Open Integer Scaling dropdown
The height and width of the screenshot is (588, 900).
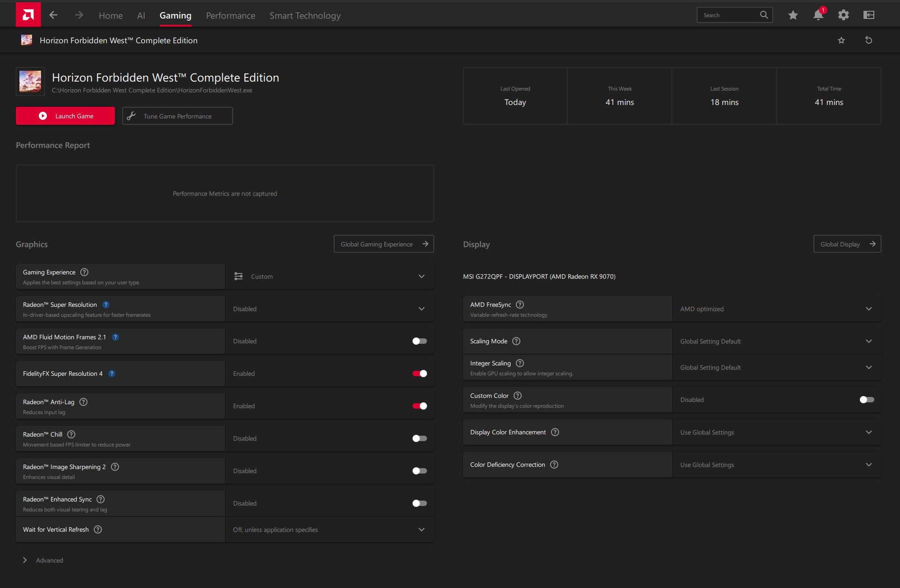pyautogui.click(x=777, y=367)
